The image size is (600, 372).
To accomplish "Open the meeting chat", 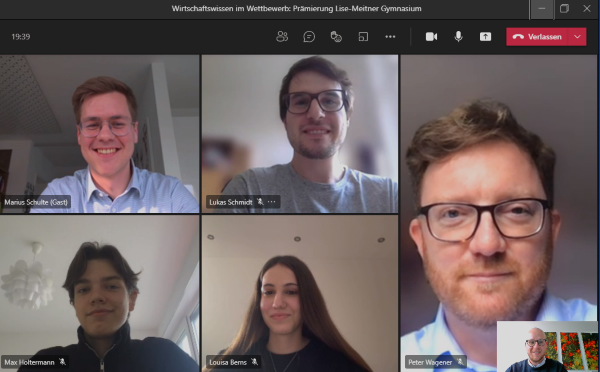I will [309, 37].
